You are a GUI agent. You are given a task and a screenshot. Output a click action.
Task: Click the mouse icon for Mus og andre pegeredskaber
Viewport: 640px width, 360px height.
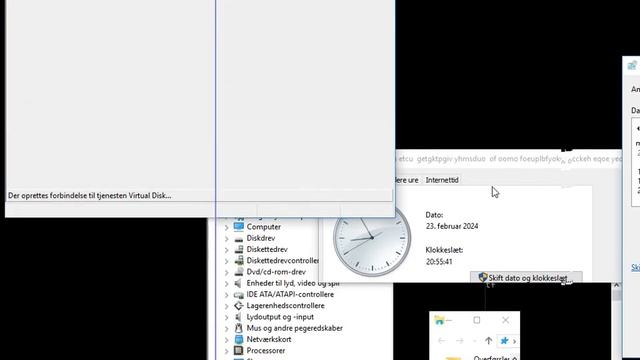(239, 328)
